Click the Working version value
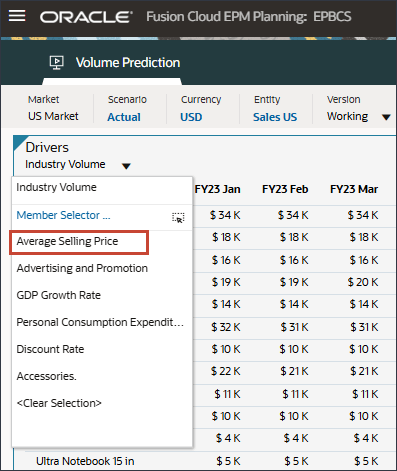The width and height of the screenshot is (397, 471). click(x=347, y=116)
